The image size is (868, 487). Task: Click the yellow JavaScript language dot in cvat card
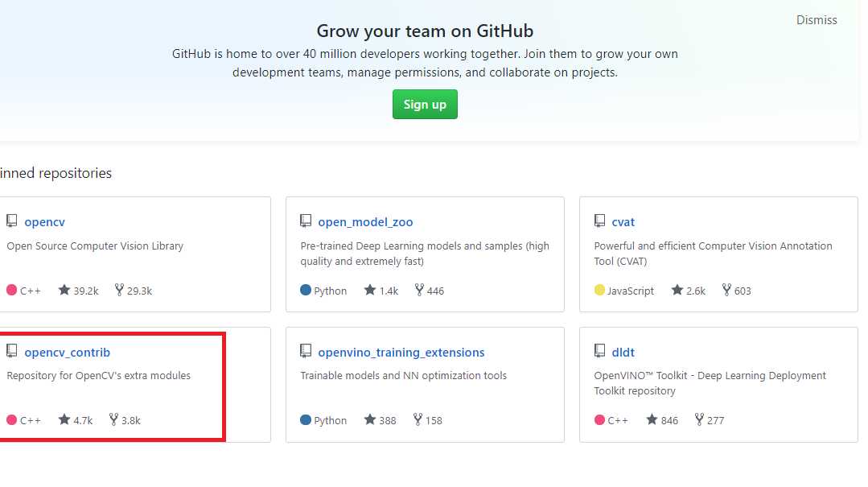tap(599, 290)
